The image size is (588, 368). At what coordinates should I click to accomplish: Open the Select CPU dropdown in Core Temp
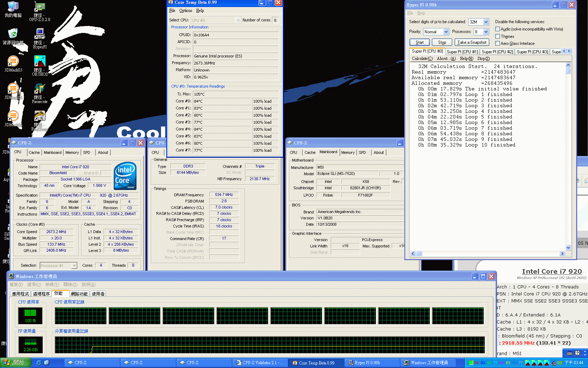click(238, 20)
